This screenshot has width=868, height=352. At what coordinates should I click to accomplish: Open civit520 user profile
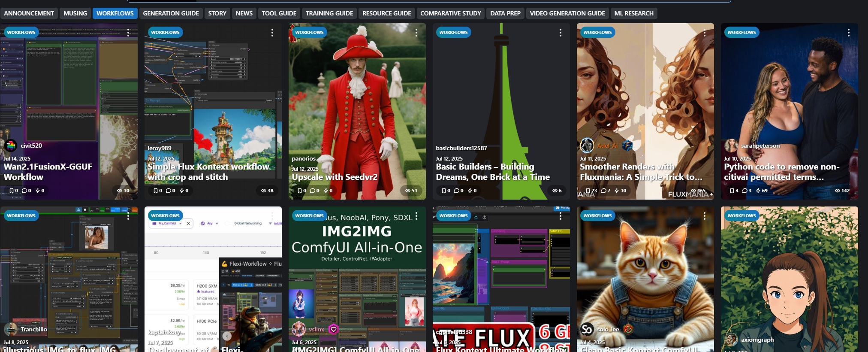click(x=31, y=146)
